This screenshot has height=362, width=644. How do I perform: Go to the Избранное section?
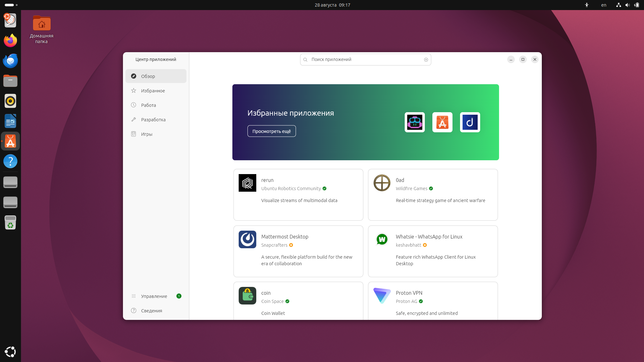pyautogui.click(x=156, y=90)
